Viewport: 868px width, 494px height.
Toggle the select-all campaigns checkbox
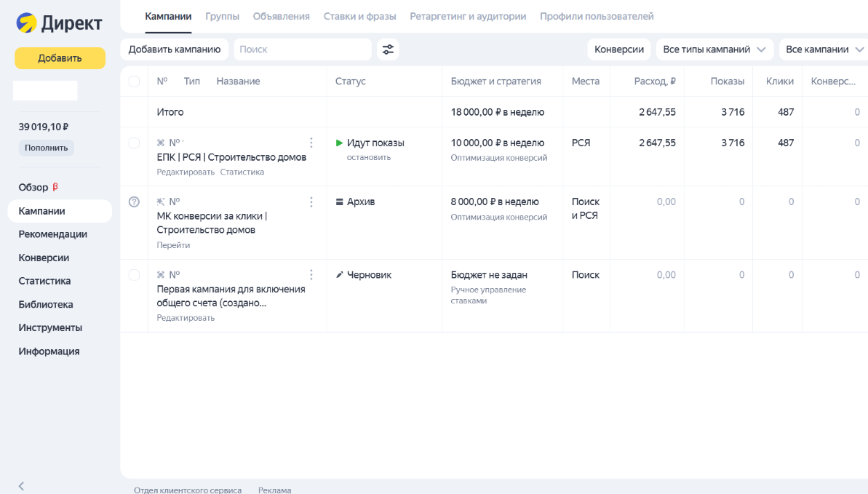[x=134, y=81]
